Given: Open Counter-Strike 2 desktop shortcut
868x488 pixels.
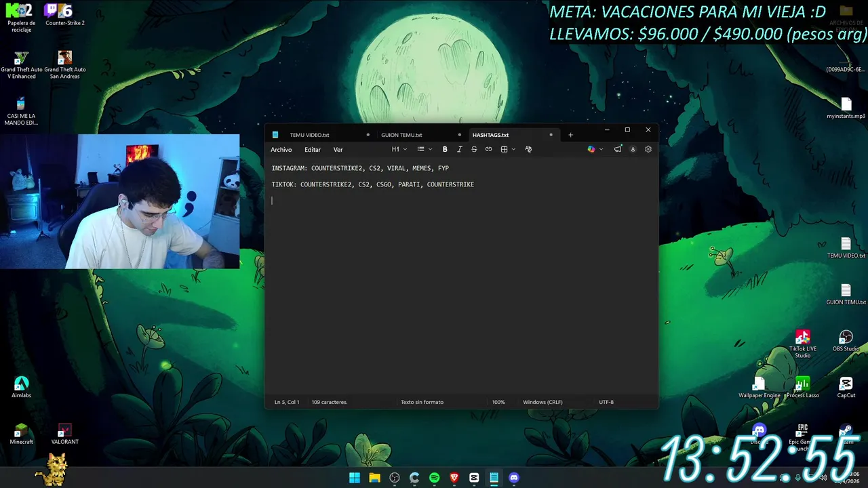Looking at the screenshot, I should click(x=65, y=15).
